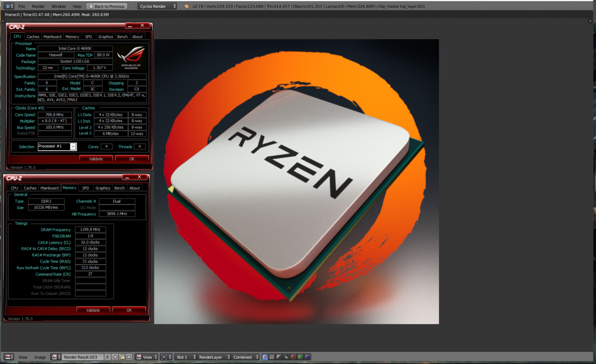
Task: Click the Render Result.003 name field
Action: coord(83,357)
